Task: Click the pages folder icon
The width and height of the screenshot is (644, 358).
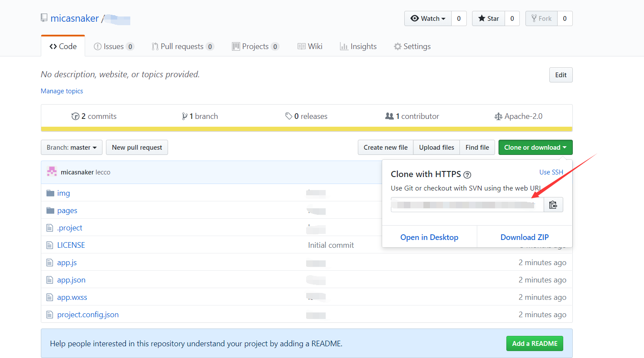Action: pos(50,210)
